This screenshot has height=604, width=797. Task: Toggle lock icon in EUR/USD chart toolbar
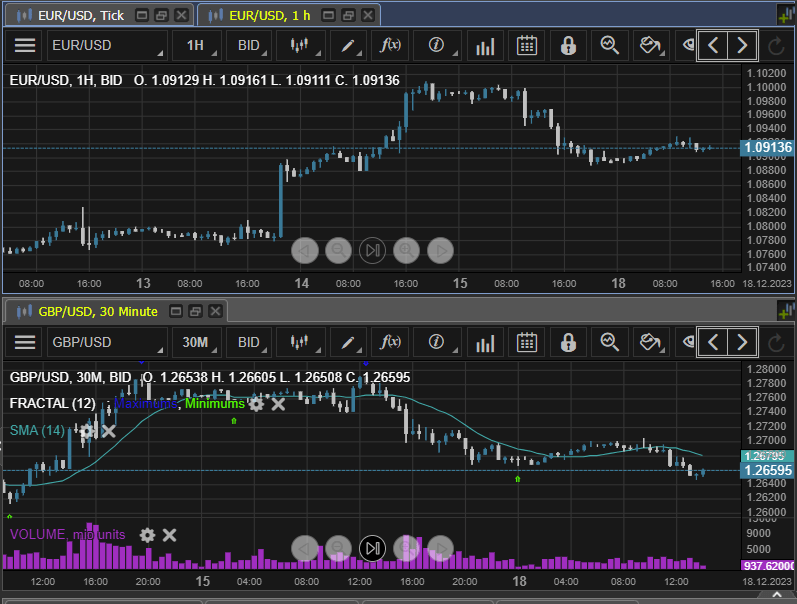(568, 45)
